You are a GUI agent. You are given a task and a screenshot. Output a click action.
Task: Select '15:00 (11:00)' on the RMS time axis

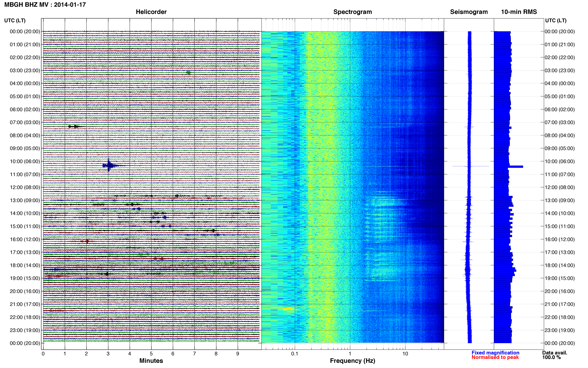tap(560, 226)
